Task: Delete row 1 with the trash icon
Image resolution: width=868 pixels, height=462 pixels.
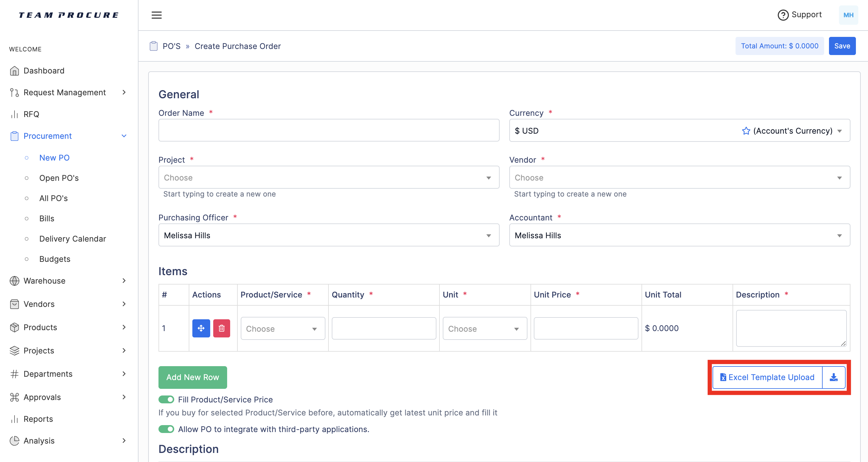Action: [x=222, y=328]
